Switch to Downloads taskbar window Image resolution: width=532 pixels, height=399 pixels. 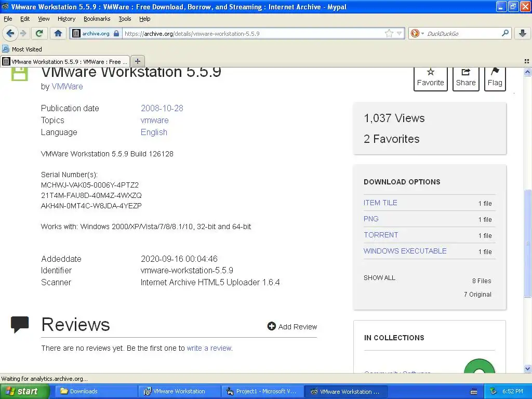pos(96,391)
